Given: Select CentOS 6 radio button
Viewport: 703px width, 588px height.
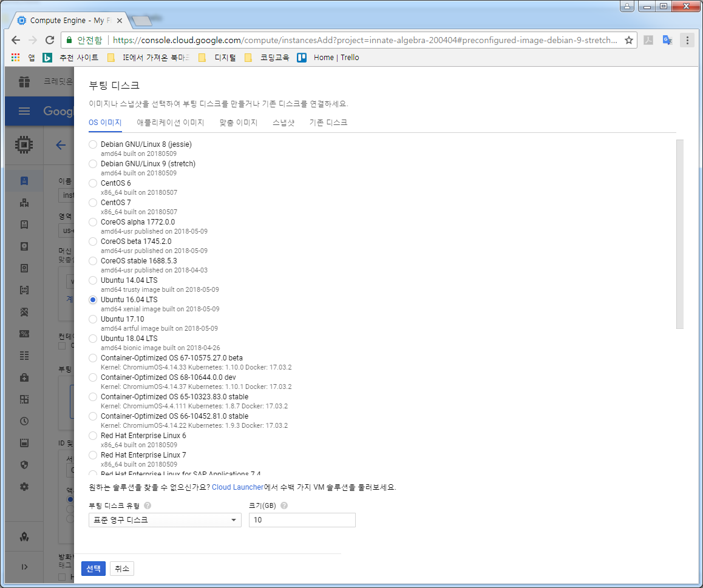Looking at the screenshot, I should point(93,183).
